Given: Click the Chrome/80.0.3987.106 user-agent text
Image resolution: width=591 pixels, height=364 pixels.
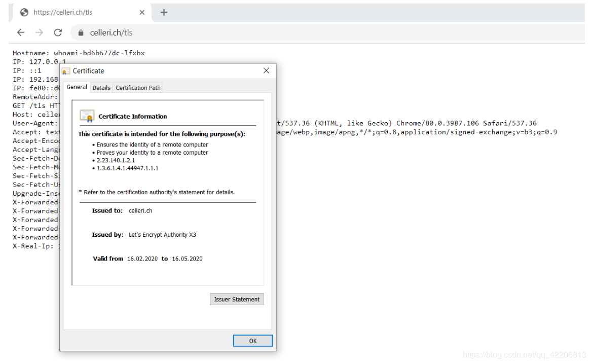Looking at the screenshot, I should coord(437,123).
